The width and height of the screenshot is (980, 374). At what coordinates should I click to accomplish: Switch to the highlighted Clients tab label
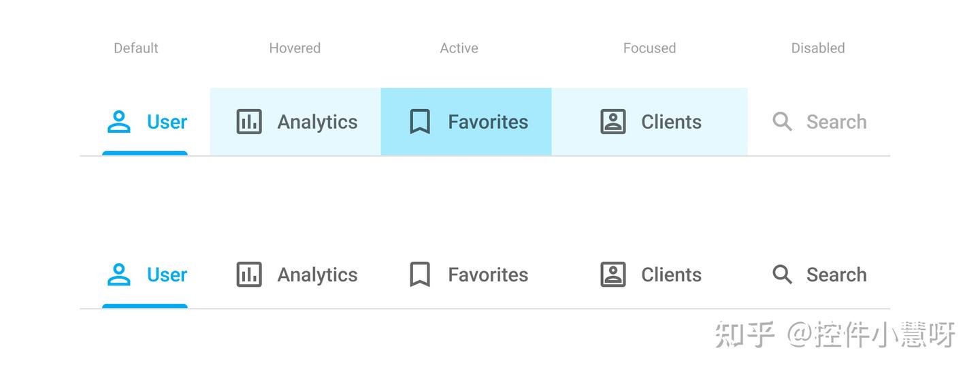pyautogui.click(x=671, y=122)
